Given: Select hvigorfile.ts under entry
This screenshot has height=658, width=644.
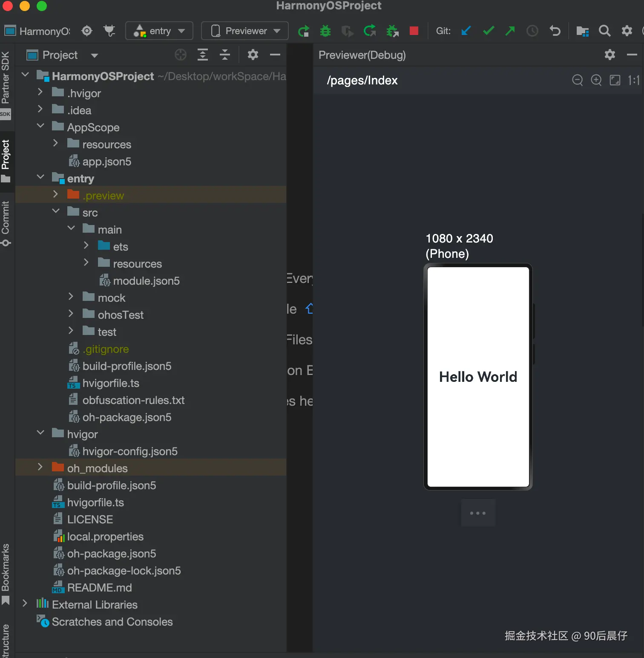Looking at the screenshot, I should tap(103, 383).
